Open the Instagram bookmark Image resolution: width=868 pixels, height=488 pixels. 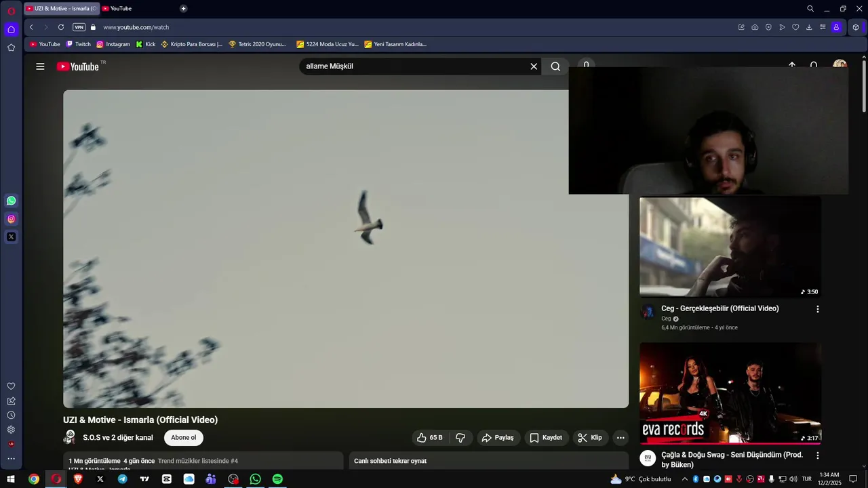[x=113, y=44]
